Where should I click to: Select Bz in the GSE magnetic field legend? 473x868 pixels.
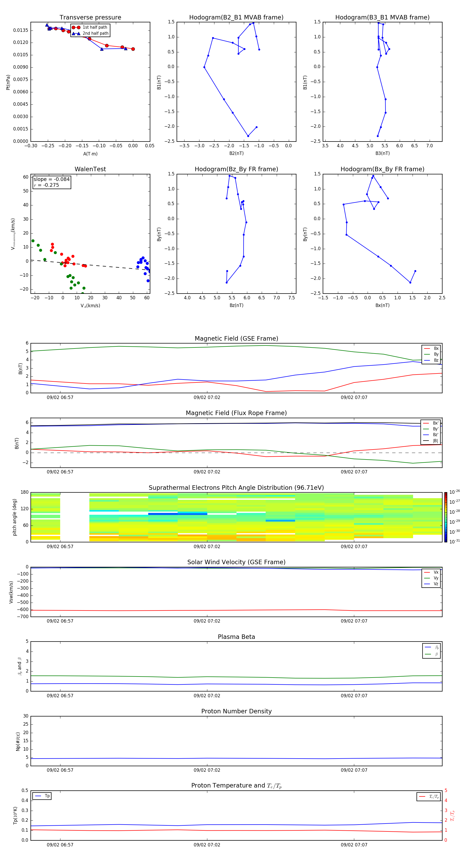431,361
